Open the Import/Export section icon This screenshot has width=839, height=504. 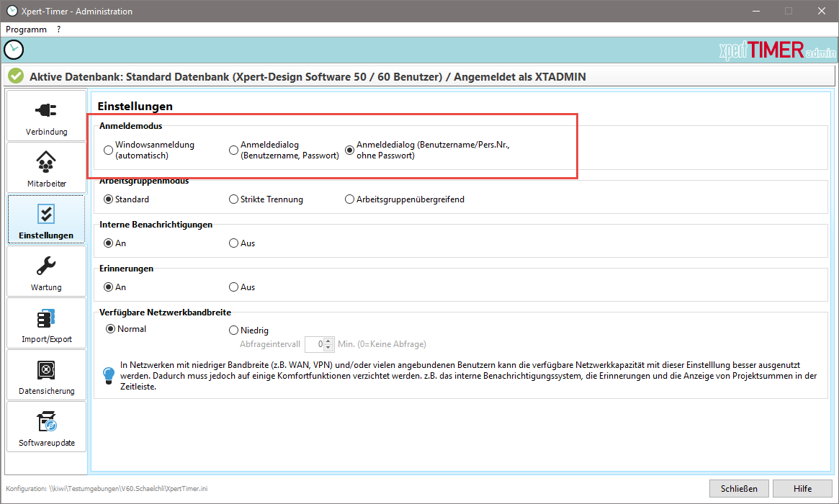pyautogui.click(x=46, y=318)
